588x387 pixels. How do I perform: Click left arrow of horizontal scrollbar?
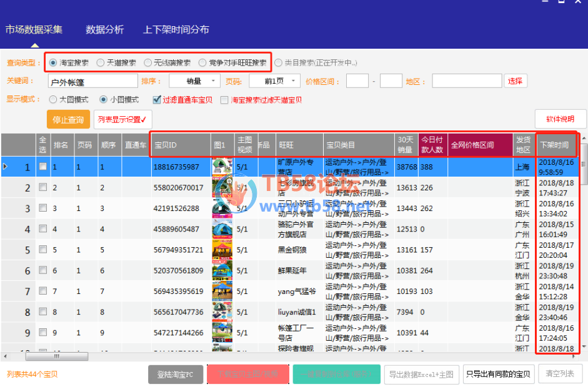pyautogui.click(x=5, y=356)
